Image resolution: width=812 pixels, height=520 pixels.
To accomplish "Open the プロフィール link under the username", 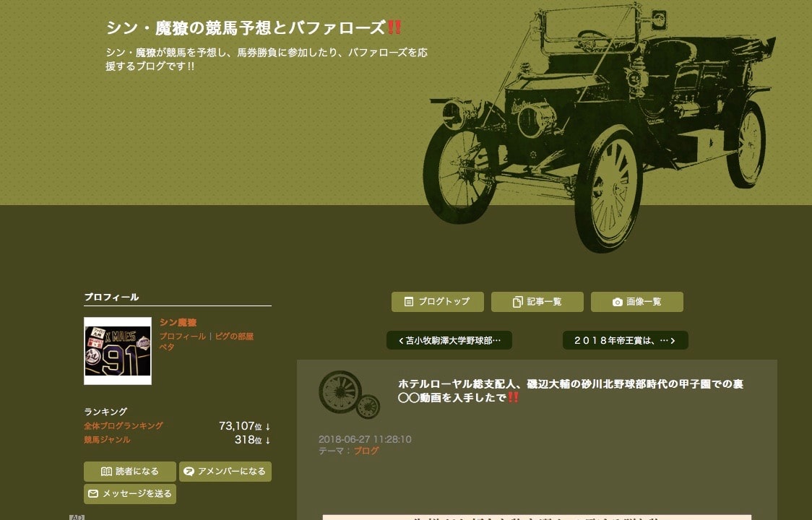I will pyautogui.click(x=182, y=336).
